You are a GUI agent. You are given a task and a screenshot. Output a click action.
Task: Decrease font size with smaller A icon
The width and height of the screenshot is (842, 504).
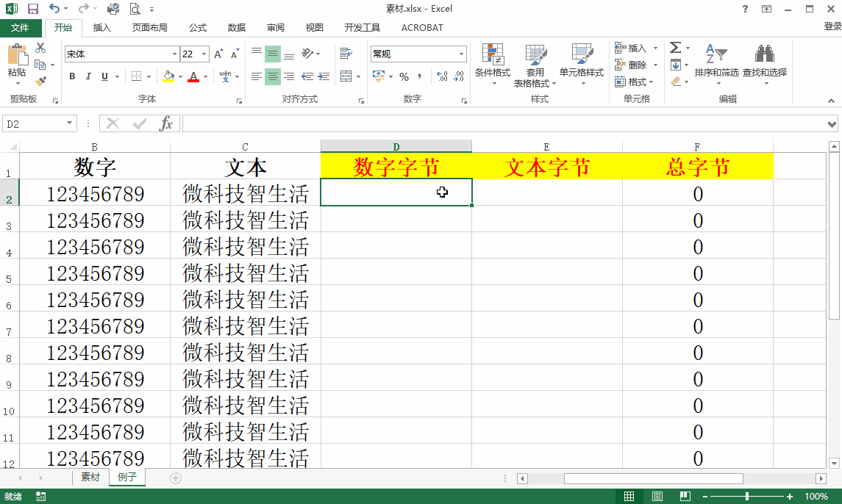coord(235,54)
